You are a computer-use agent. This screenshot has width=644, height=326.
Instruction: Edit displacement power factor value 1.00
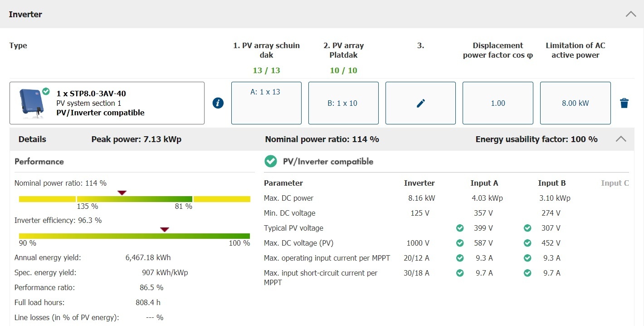pos(498,103)
